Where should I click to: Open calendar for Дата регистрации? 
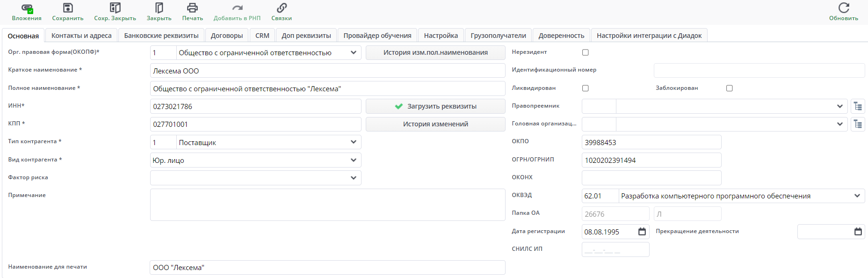[x=642, y=232]
